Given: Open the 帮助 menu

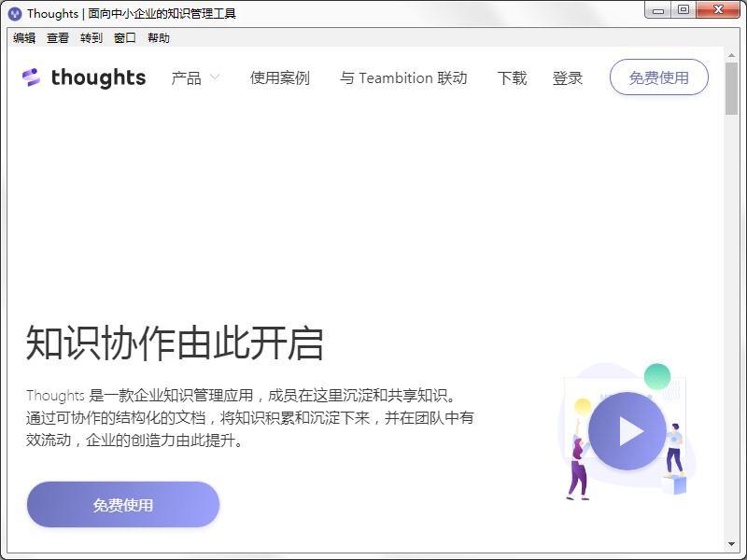Looking at the screenshot, I should tap(159, 38).
